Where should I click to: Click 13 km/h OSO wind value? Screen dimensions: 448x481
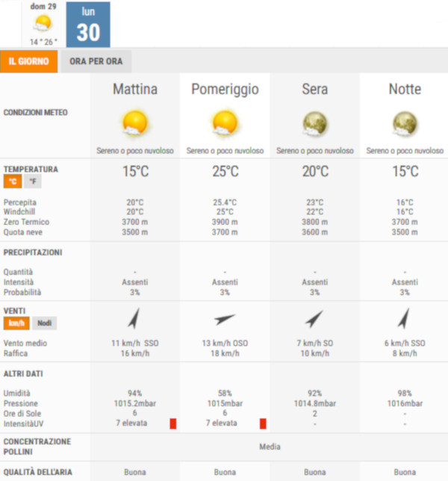[225, 343]
